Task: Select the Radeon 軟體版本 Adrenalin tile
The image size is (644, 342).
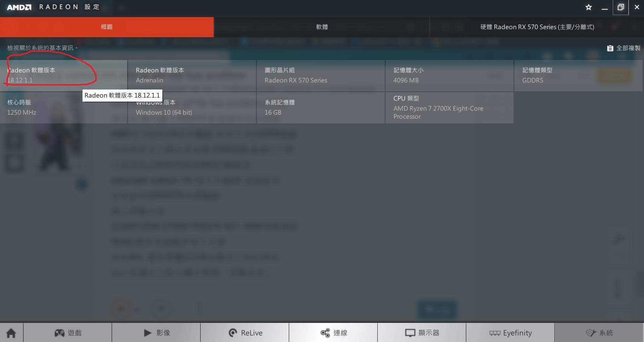Action: pyautogui.click(x=192, y=75)
